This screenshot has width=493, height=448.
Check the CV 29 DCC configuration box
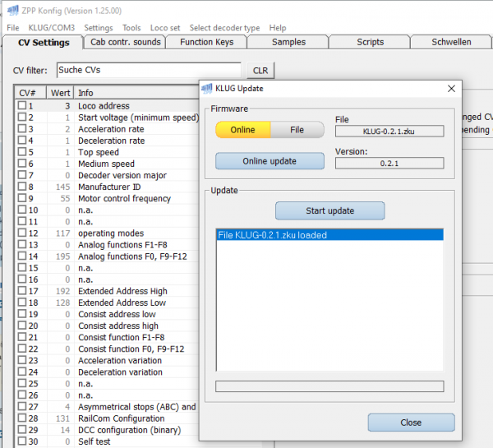pyautogui.click(x=22, y=430)
